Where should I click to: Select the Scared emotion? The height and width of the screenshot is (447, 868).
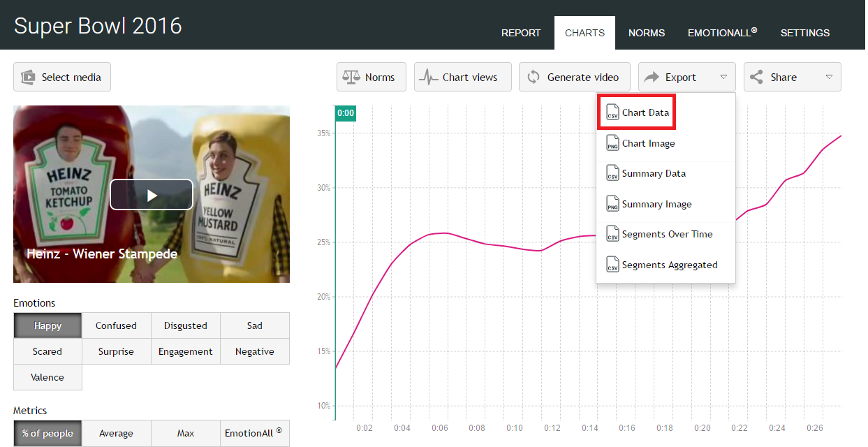[47, 351]
